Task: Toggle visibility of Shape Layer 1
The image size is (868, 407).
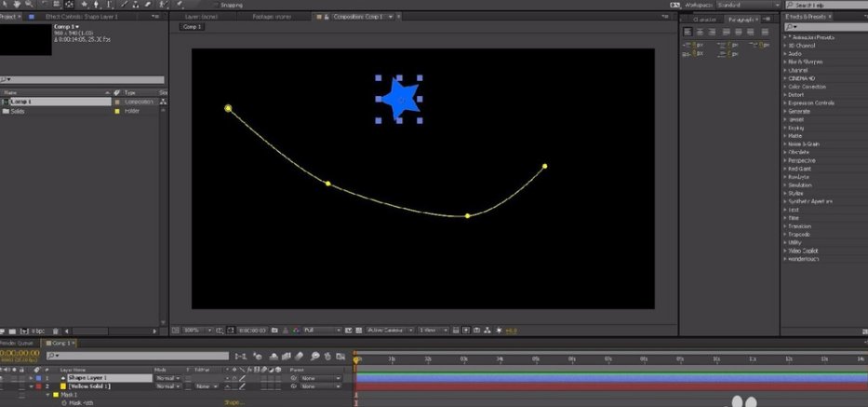Action: click(x=5, y=378)
